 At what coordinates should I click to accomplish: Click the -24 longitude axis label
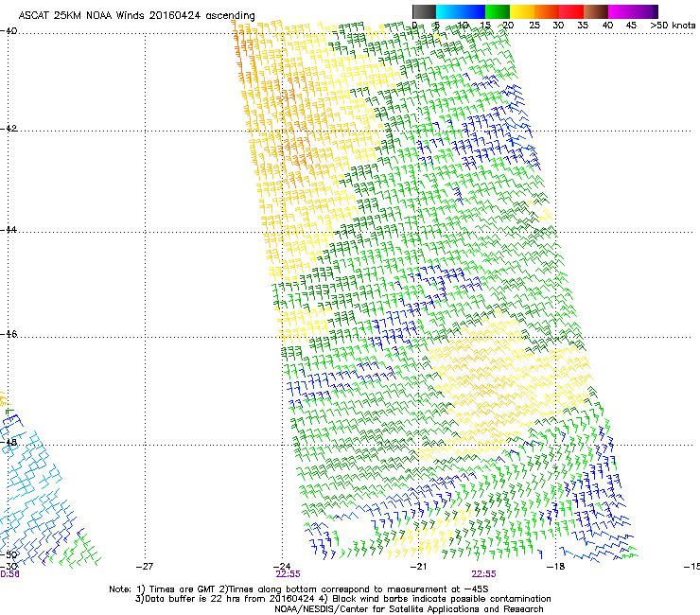282,567
